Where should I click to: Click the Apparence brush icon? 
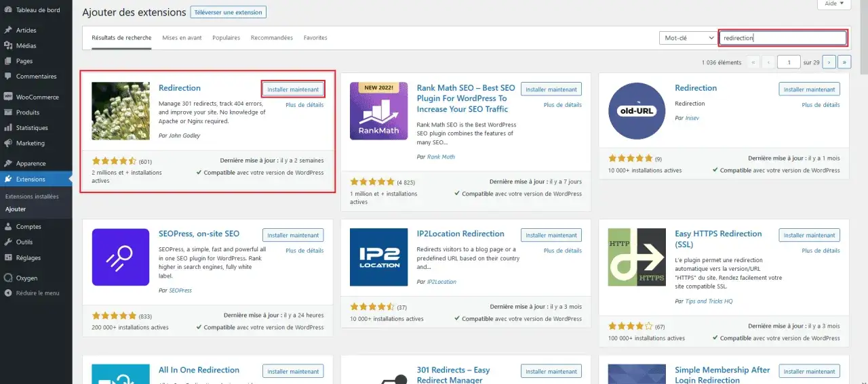point(8,164)
